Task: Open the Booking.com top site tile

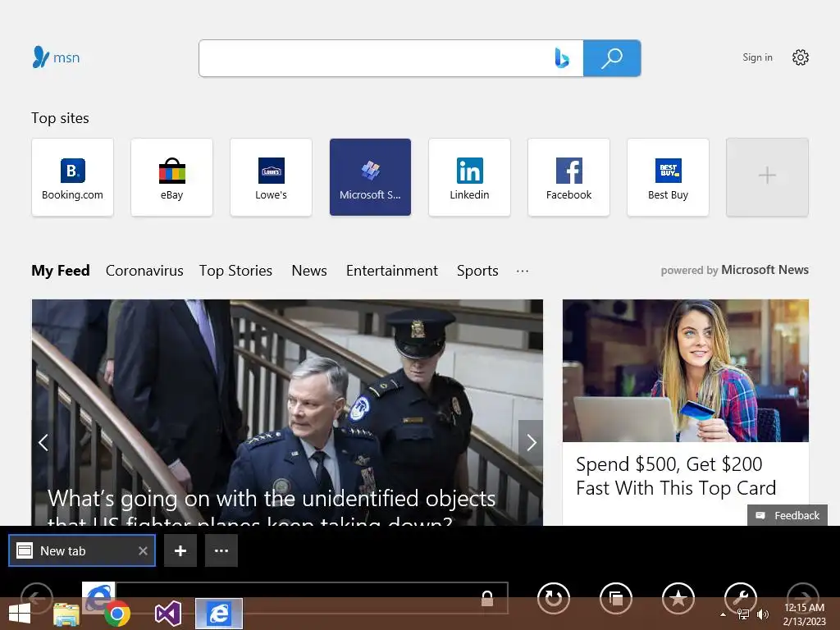Action: 72,177
